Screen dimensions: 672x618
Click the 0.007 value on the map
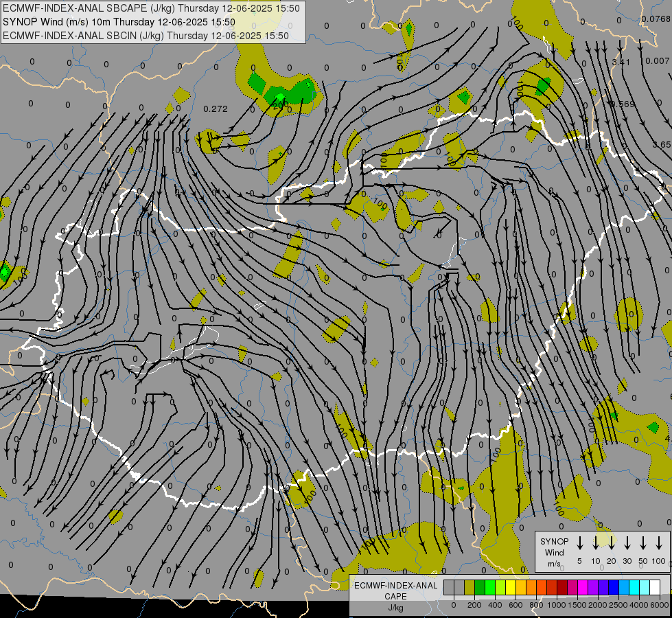(658, 61)
